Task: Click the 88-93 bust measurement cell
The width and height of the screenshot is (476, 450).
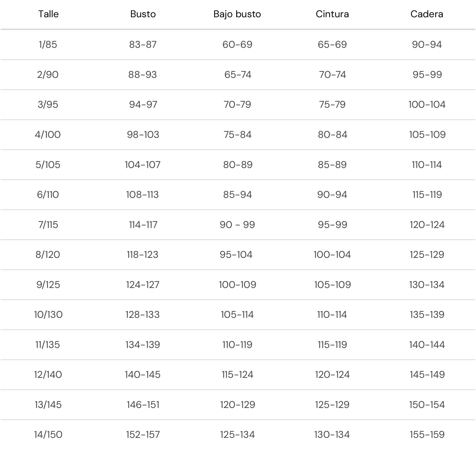Action: [x=142, y=75]
